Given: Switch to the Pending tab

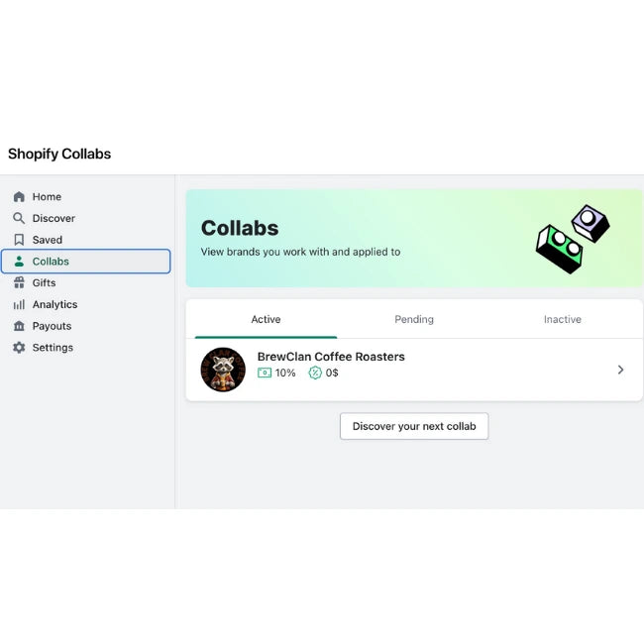Looking at the screenshot, I should (x=414, y=319).
